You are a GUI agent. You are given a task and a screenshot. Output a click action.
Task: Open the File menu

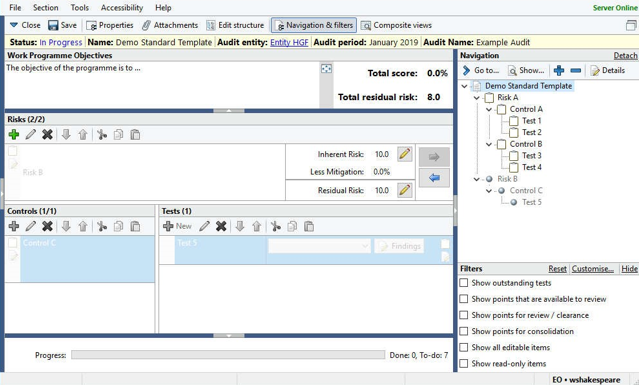click(x=15, y=8)
